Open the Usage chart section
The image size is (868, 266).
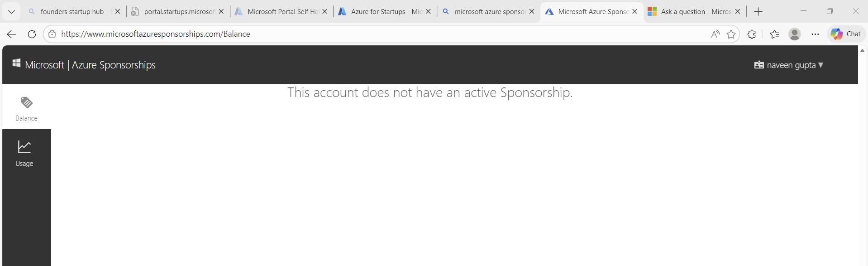pos(24,154)
